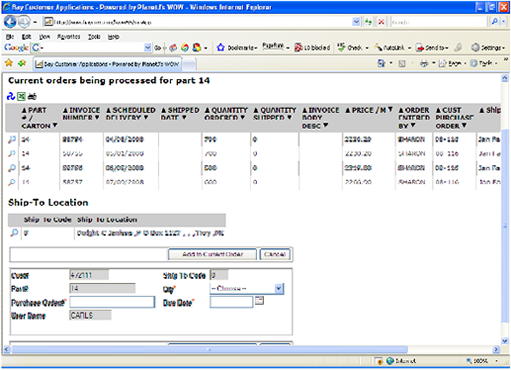
Task: Open the Google toolbar search box dropdown
Action: (x=148, y=48)
